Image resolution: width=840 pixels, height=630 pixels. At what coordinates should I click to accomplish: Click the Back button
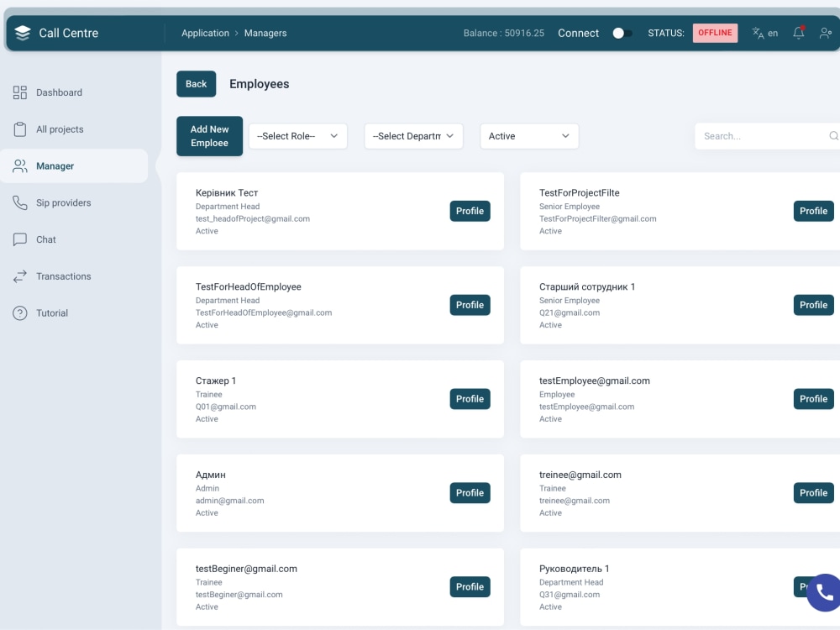tap(196, 84)
